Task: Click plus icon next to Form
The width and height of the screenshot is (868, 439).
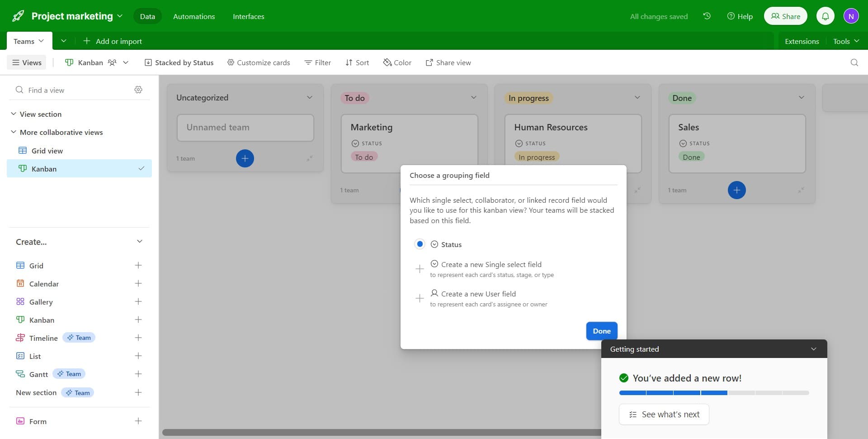Action: pos(138,421)
